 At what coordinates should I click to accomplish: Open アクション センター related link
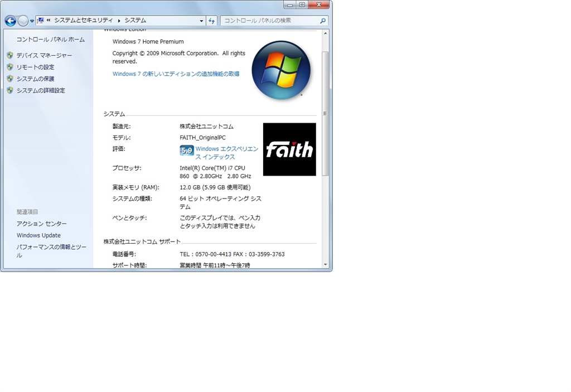point(41,224)
